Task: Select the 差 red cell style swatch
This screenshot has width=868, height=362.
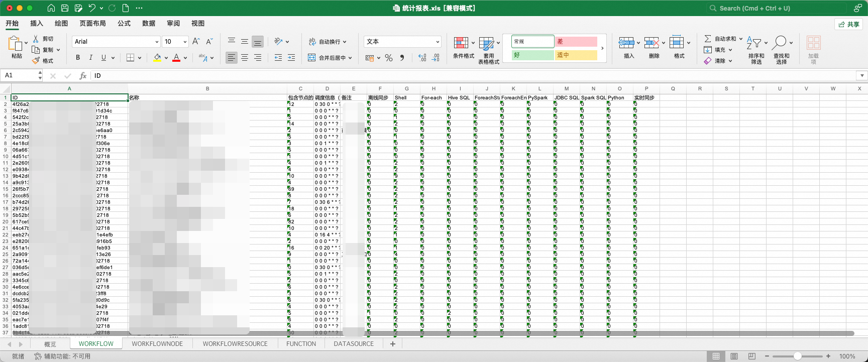Action: (576, 42)
